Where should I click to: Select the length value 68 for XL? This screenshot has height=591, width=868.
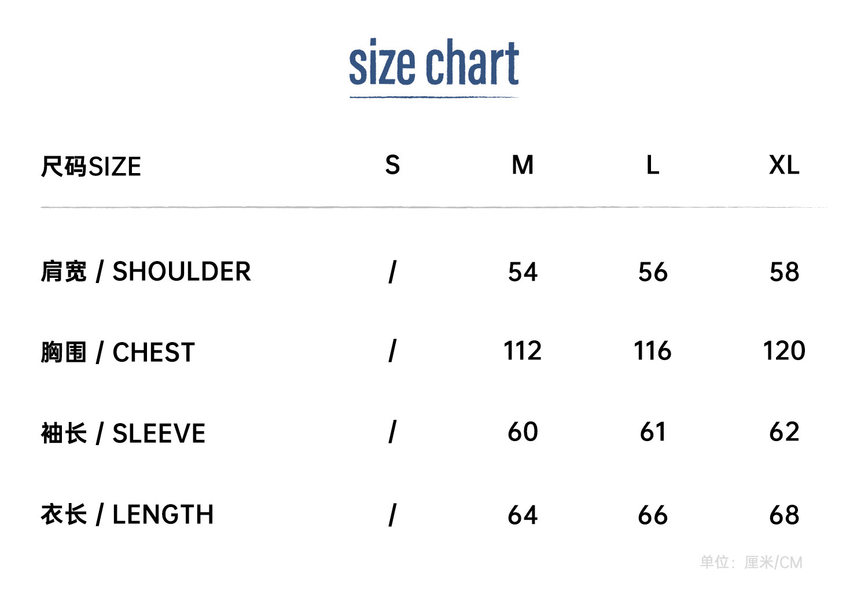(x=784, y=515)
